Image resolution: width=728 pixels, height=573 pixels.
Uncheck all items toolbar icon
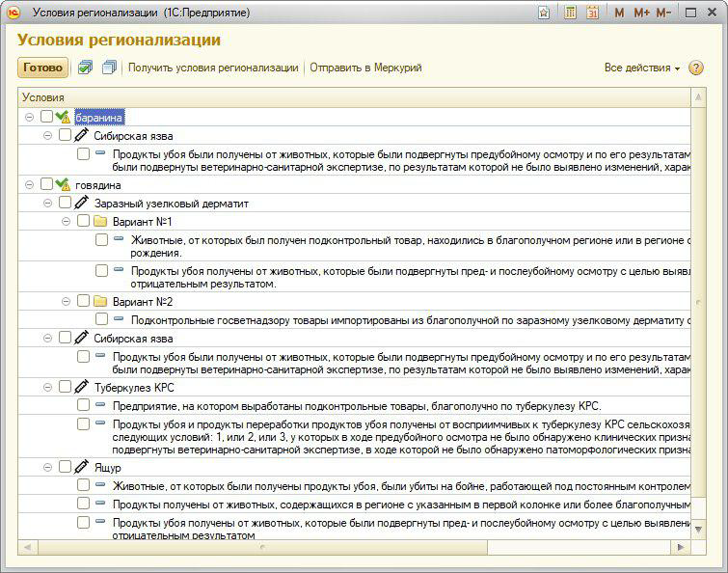click(x=109, y=68)
